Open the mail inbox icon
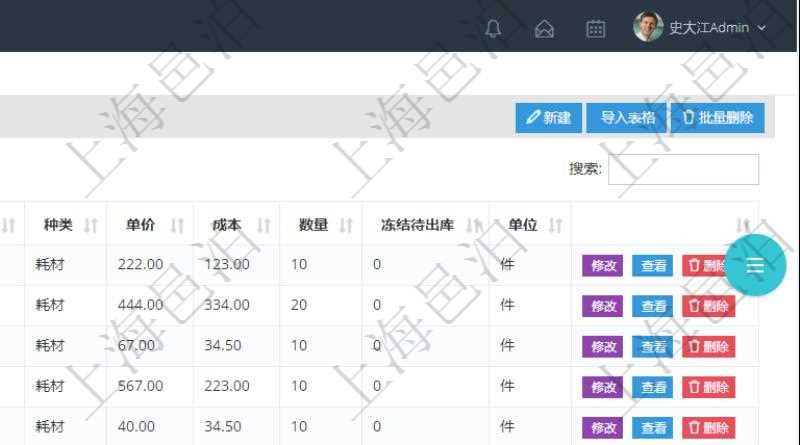The image size is (800, 445). pos(544,29)
